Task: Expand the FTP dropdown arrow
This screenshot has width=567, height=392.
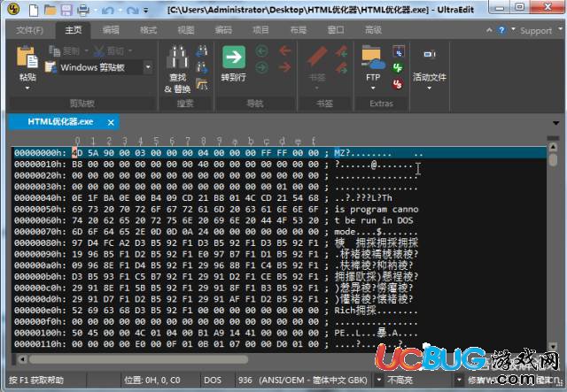Action: coord(373,88)
